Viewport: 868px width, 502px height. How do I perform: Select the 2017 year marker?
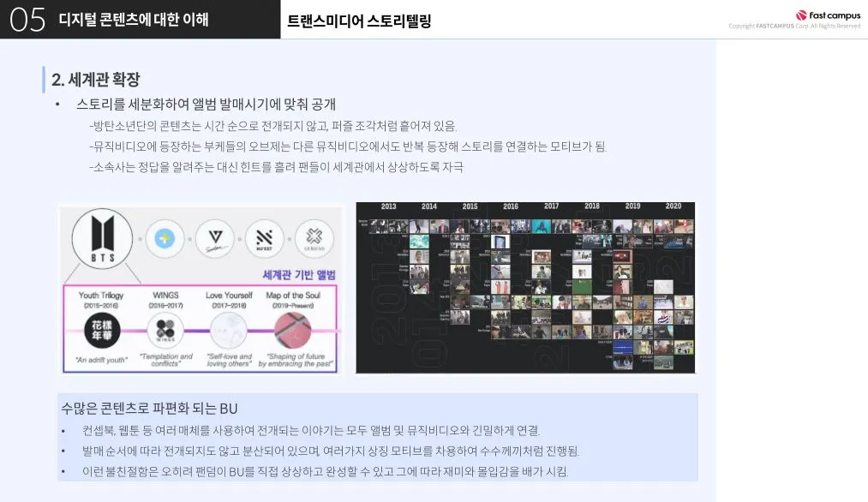551,206
